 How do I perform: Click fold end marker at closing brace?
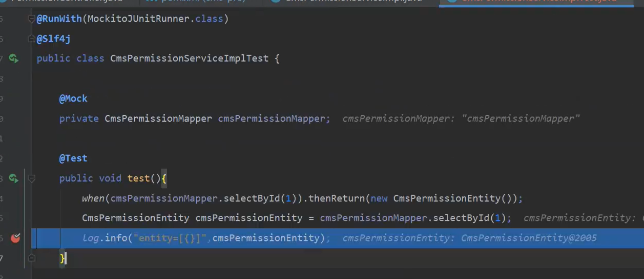pyautogui.click(x=32, y=258)
